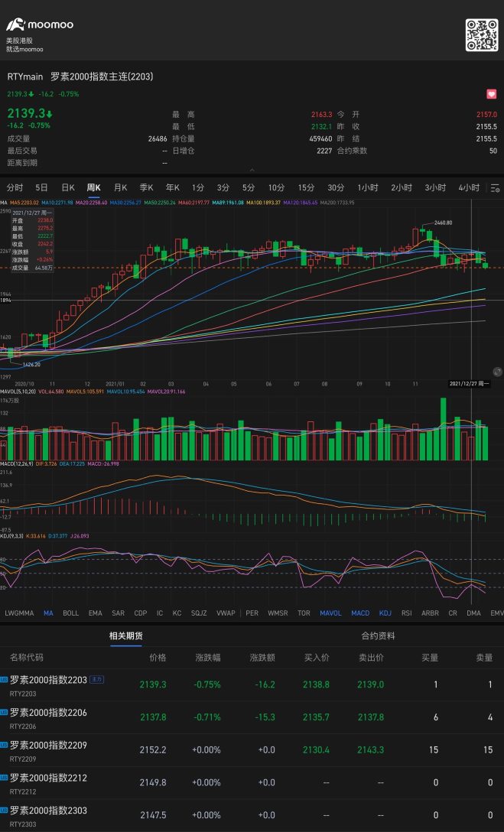Viewport: 504px width, 832px height.
Task: Sort by 价格 column header
Action: [158, 658]
